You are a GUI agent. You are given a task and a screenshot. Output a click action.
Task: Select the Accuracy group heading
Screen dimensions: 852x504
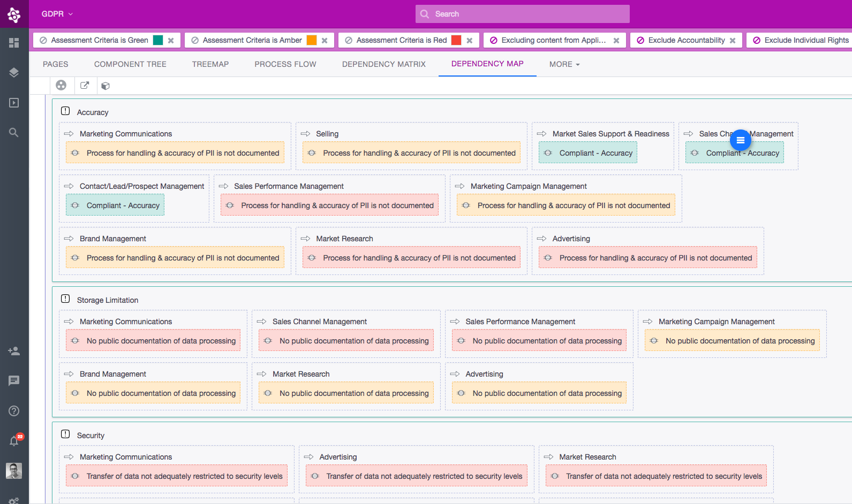tap(93, 112)
